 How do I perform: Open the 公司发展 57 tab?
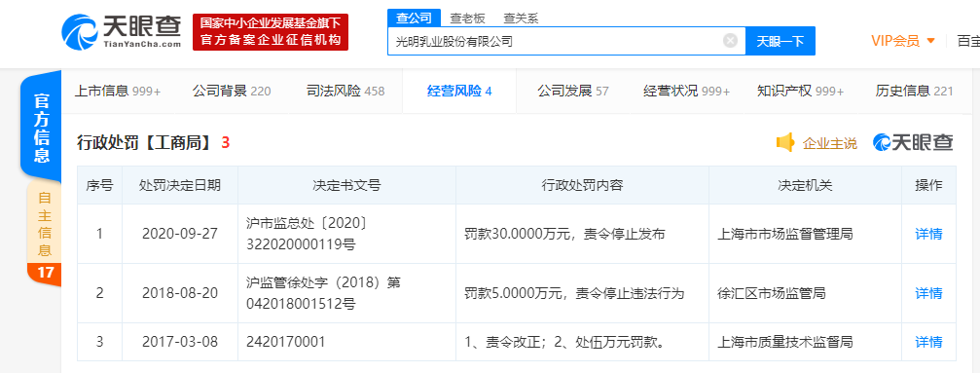[x=573, y=92]
